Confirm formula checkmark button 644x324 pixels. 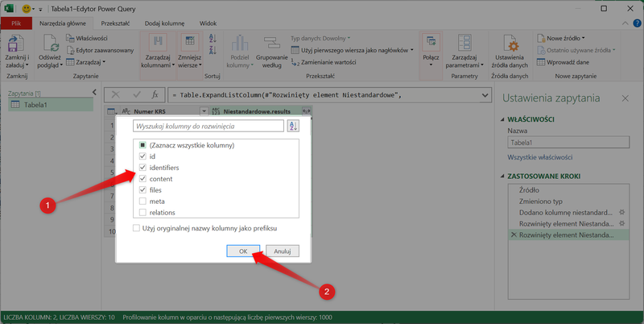(136, 95)
